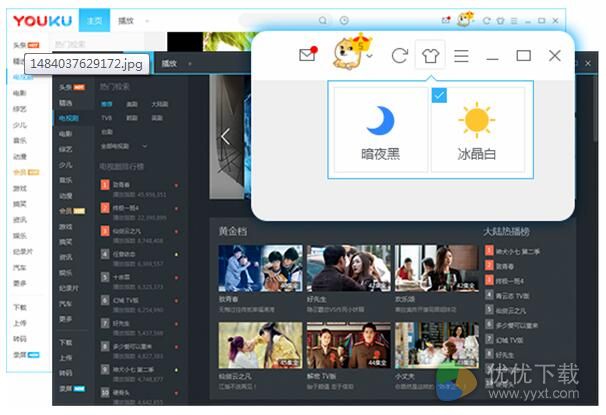Click the plus button beside 播放 in dark window
Image resolution: width=606 pixels, height=415 pixels.
(x=190, y=63)
